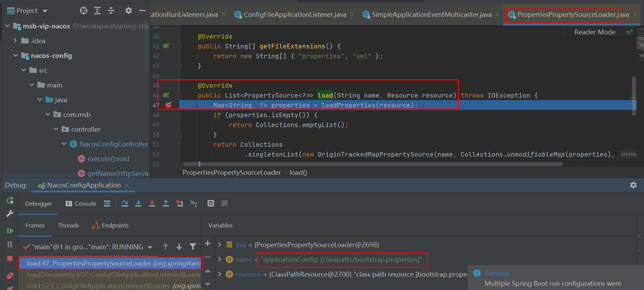Click Show Execution Point icon
The width and height of the screenshot is (644, 290).
(x=107, y=203)
